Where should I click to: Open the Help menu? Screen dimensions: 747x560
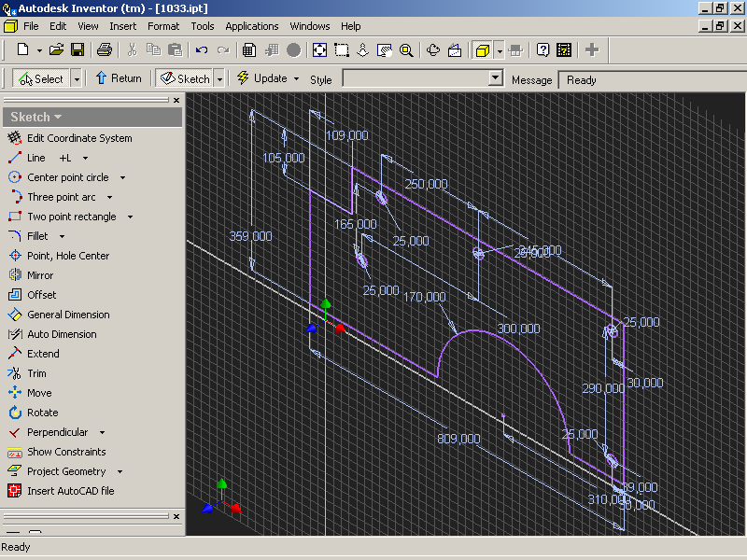[x=351, y=26]
